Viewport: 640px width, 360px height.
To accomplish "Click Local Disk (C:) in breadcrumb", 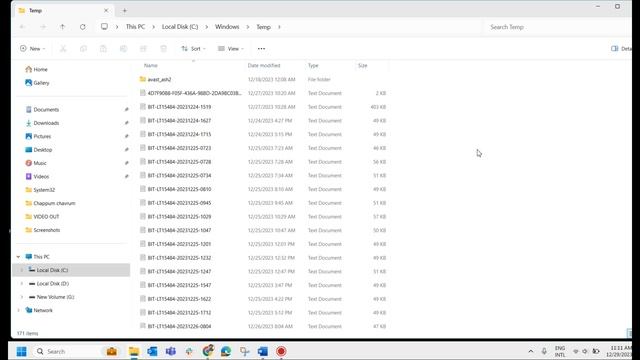I will [180, 27].
